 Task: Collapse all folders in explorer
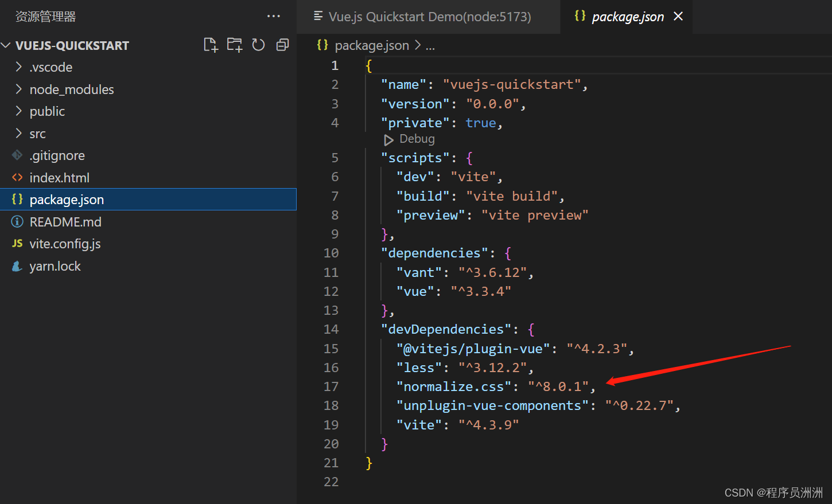(x=282, y=45)
